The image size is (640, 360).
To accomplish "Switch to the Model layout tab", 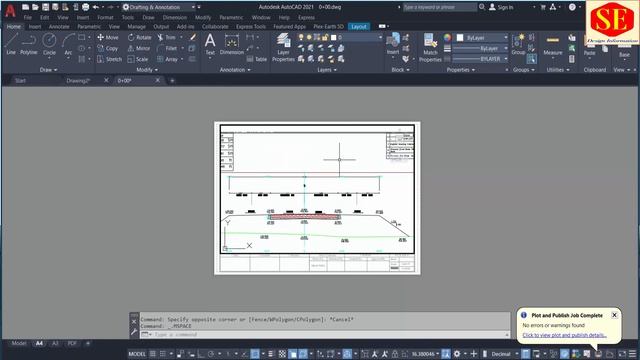I will (x=18, y=343).
